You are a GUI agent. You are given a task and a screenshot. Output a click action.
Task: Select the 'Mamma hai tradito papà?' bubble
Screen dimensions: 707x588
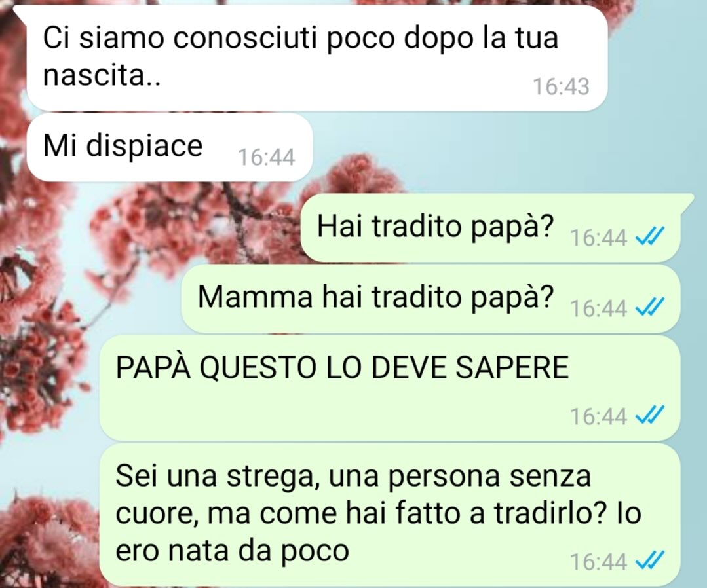[x=430, y=299]
